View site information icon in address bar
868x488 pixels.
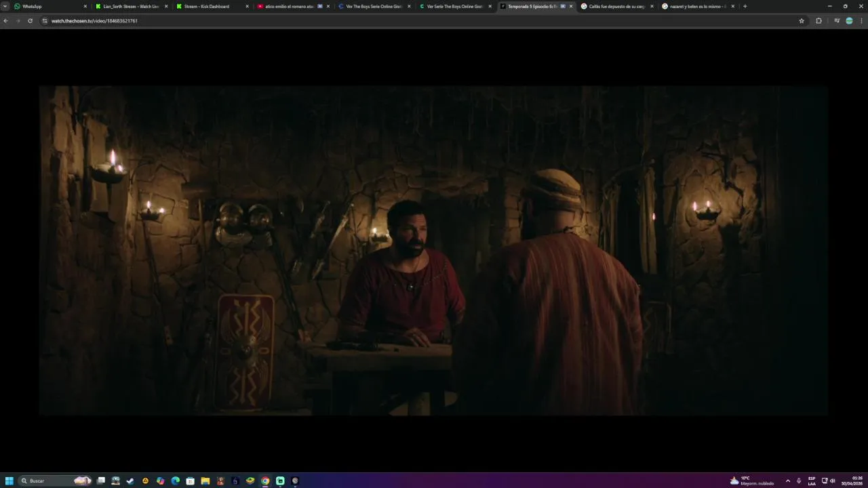(45, 21)
